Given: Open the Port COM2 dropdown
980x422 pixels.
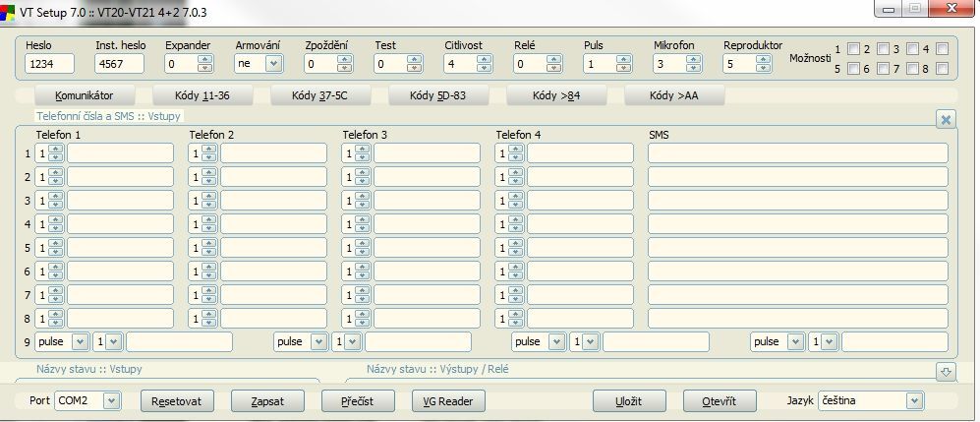Looking at the screenshot, I should 111,401.
